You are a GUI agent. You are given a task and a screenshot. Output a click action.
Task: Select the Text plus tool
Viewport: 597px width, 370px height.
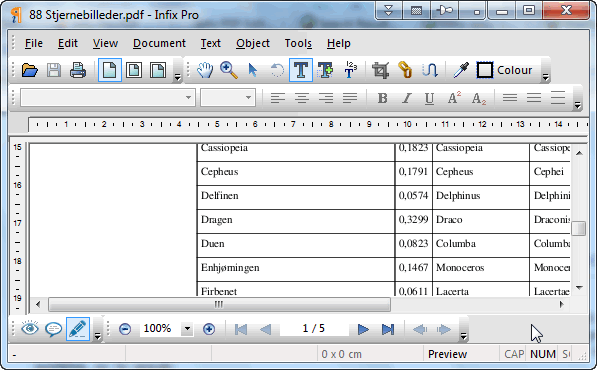pos(325,70)
